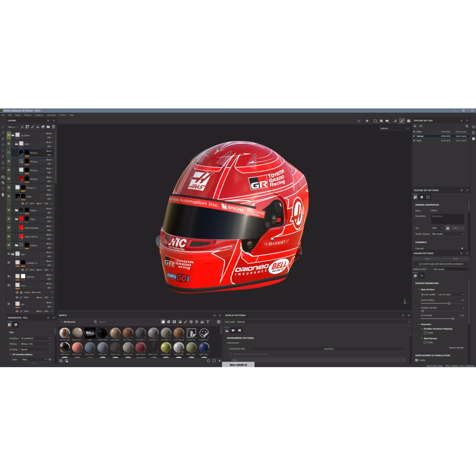Add a channel with the plus icon
The width and height of the screenshot is (476, 476).
462,248
